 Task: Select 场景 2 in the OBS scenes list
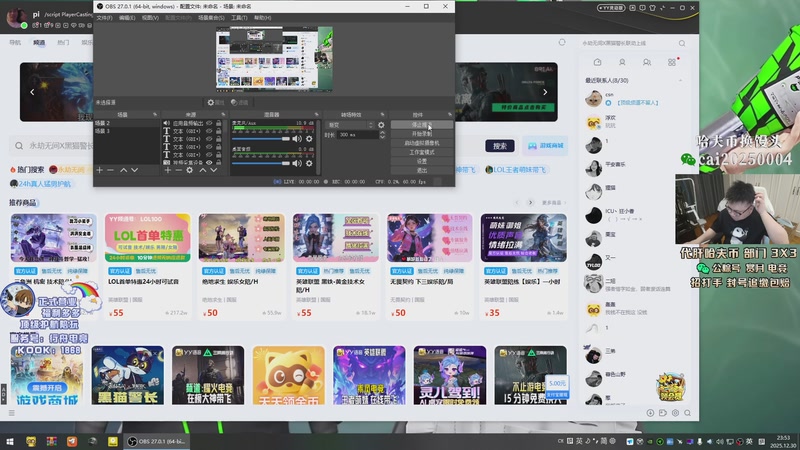pyautogui.click(x=127, y=123)
